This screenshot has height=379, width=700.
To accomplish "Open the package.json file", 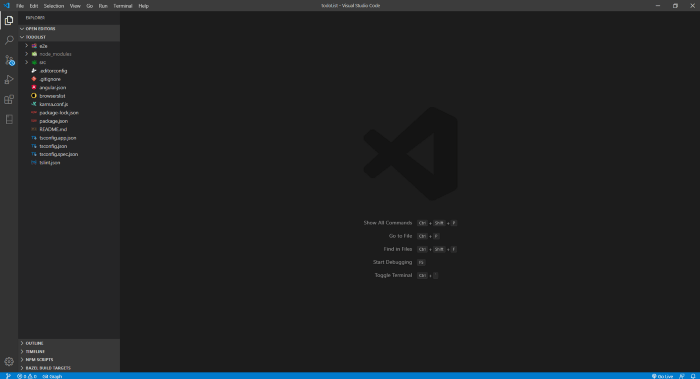I will [69, 121].
